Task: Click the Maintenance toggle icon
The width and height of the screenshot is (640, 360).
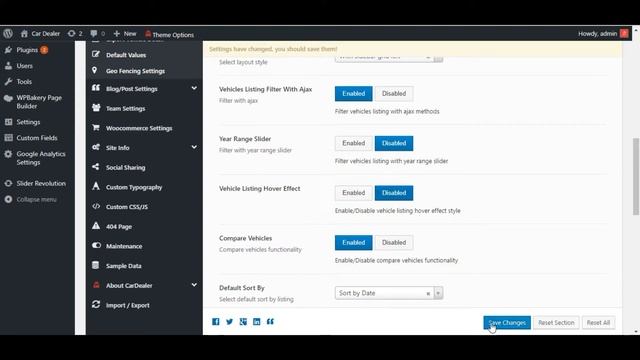Action: (x=96, y=245)
